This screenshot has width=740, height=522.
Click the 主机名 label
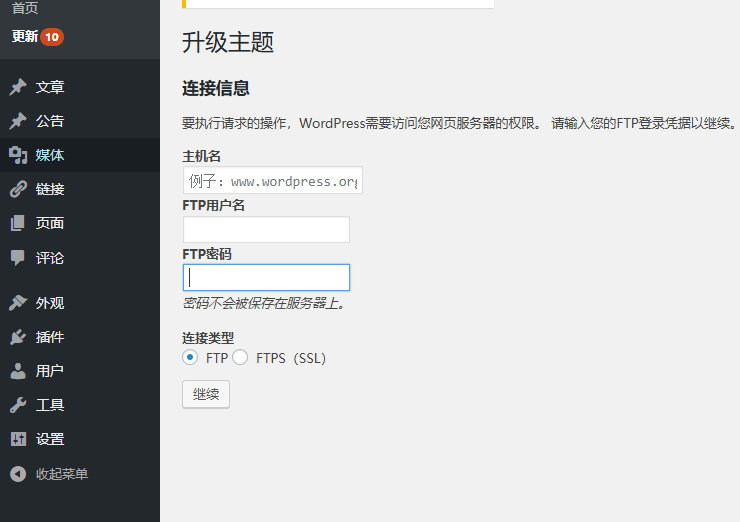202,156
